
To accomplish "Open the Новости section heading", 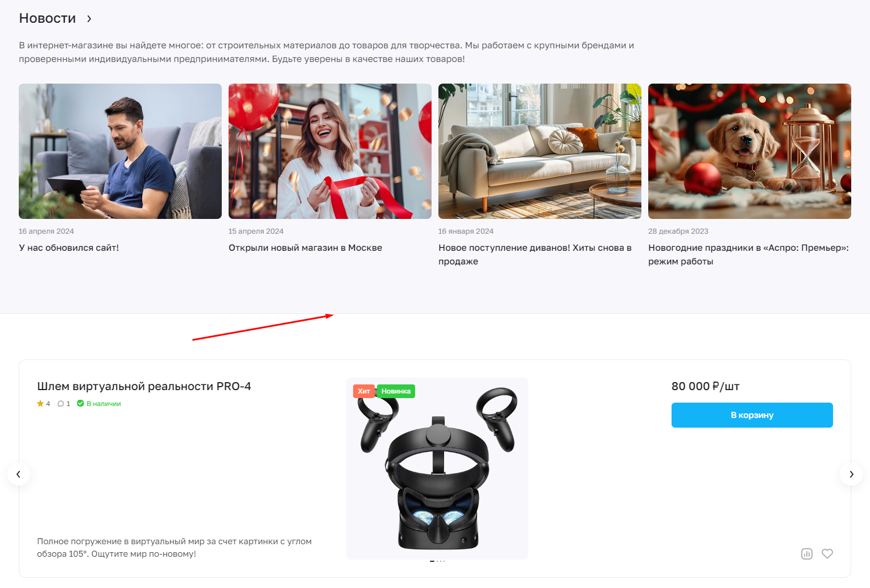I will pos(47,18).
